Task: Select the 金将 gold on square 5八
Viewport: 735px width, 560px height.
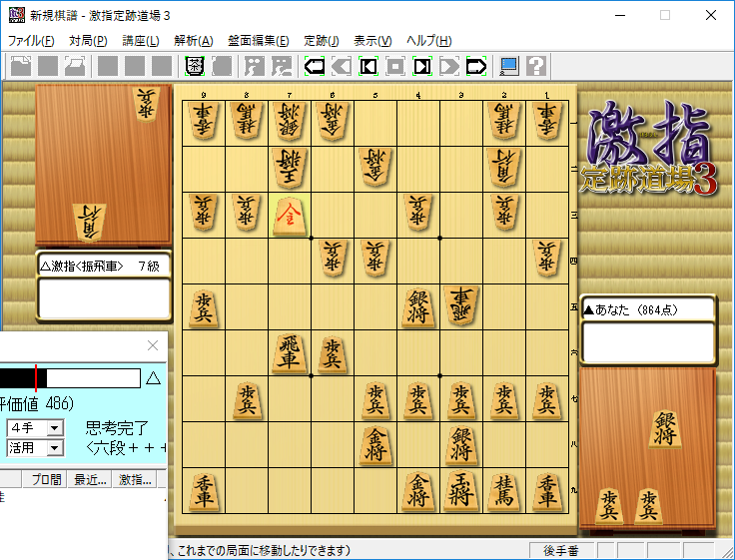Action: [x=375, y=445]
